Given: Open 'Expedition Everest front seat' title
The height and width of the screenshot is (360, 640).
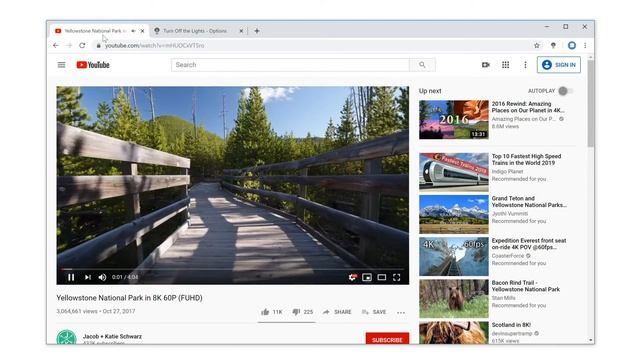Looking at the screenshot, I should (x=529, y=244).
